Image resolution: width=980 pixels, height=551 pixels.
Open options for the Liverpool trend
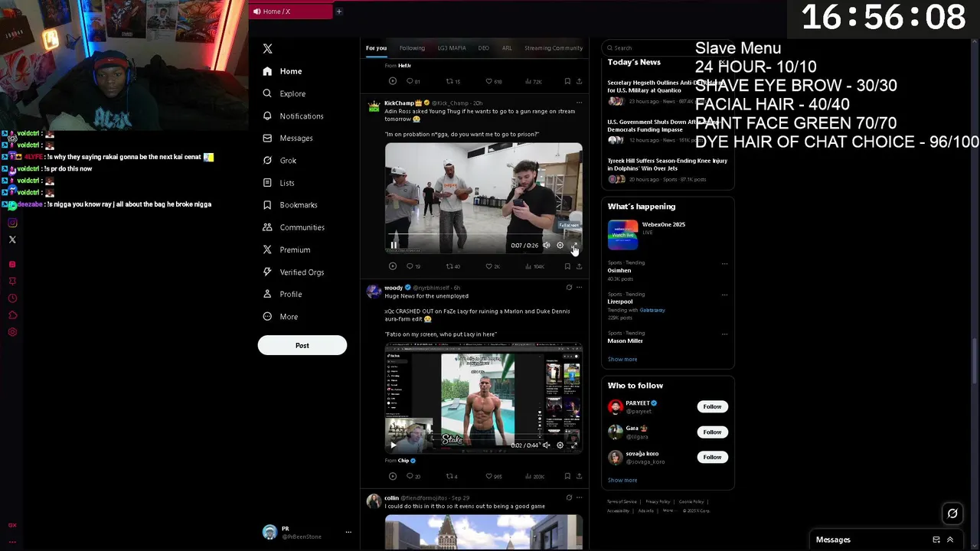click(x=724, y=295)
